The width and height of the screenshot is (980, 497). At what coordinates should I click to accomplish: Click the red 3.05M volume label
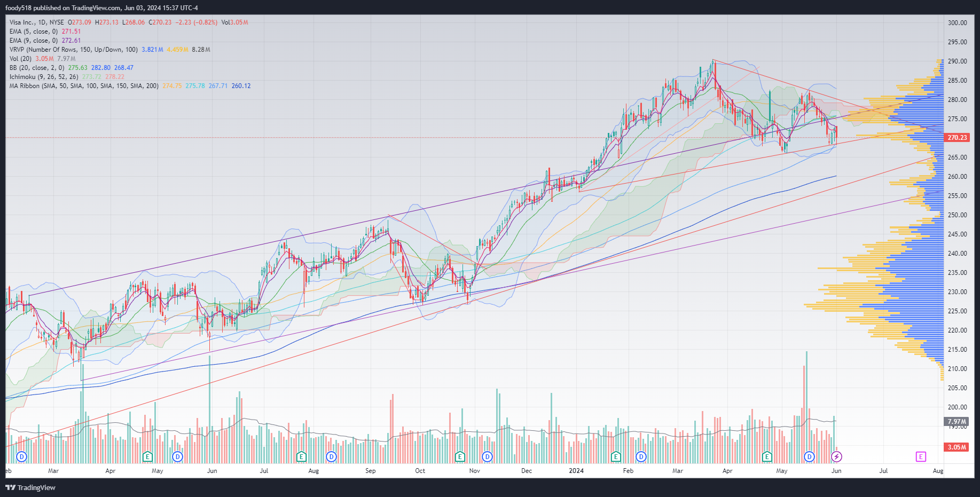tap(956, 447)
